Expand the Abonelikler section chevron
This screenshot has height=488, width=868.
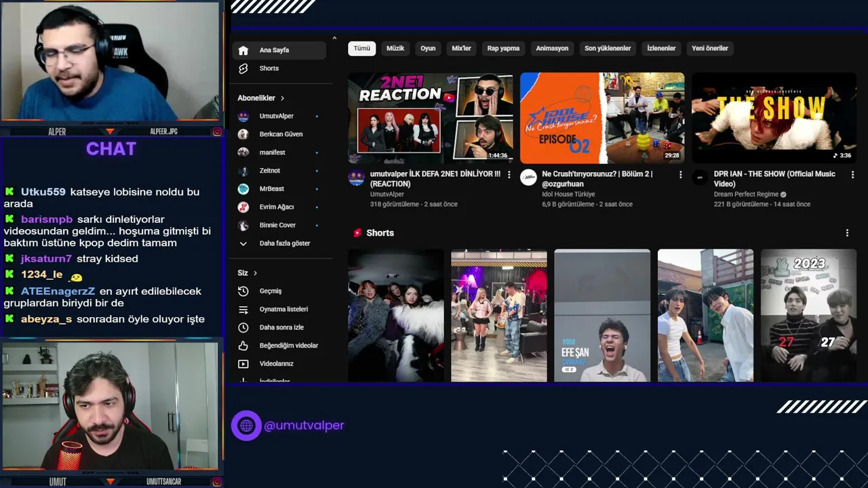(x=282, y=98)
